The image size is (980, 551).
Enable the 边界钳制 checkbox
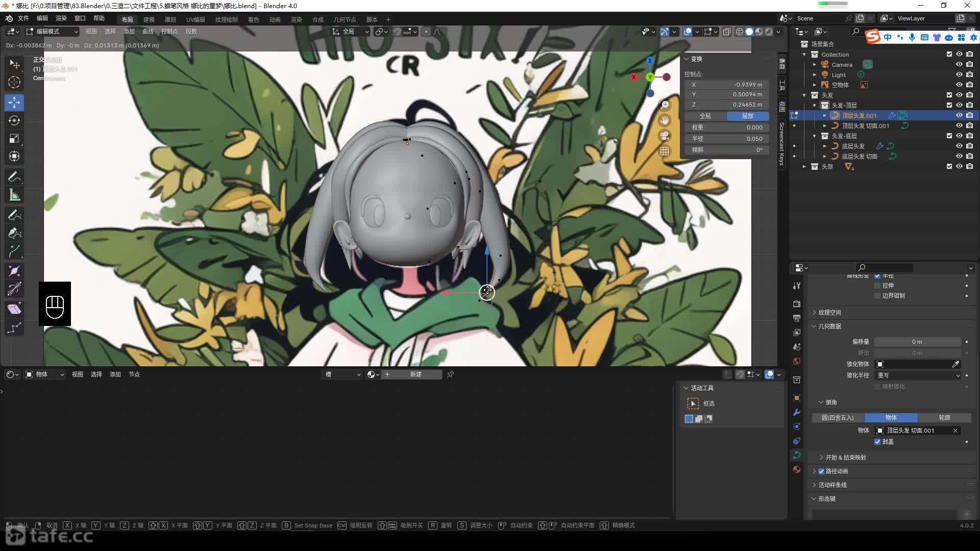tap(877, 296)
